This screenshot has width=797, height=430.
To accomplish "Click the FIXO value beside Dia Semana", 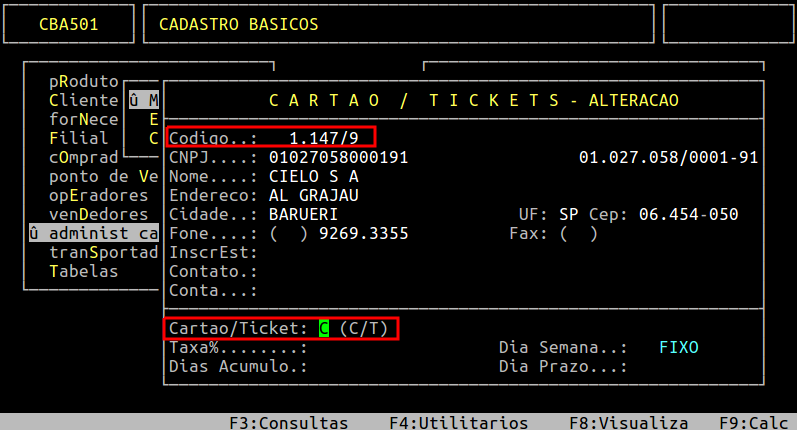I will (679, 347).
